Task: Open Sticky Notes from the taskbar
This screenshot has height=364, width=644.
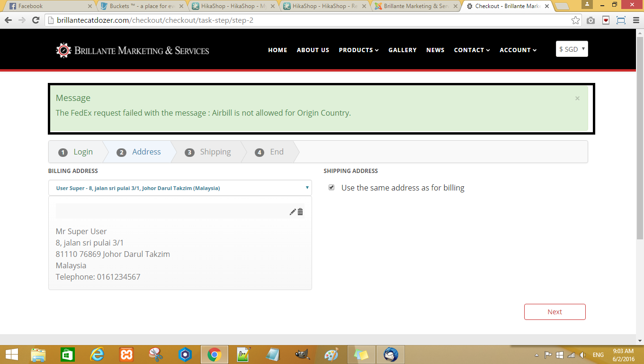Action: coord(361,355)
